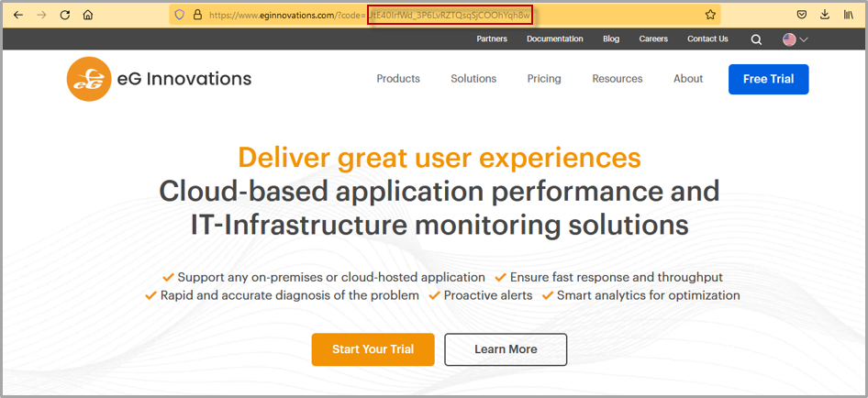
Task: Expand the language selector chevron
Action: pyautogui.click(x=804, y=39)
